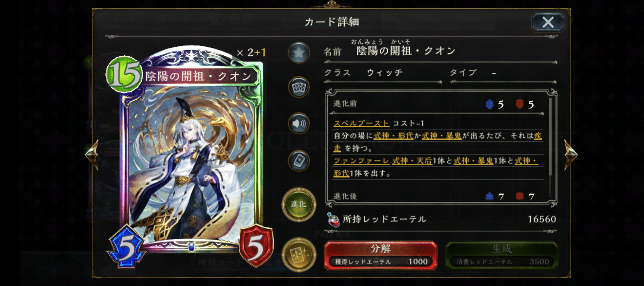Toggle the favorite star icon
The height and width of the screenshot is (286, 644).
point(299,53)
